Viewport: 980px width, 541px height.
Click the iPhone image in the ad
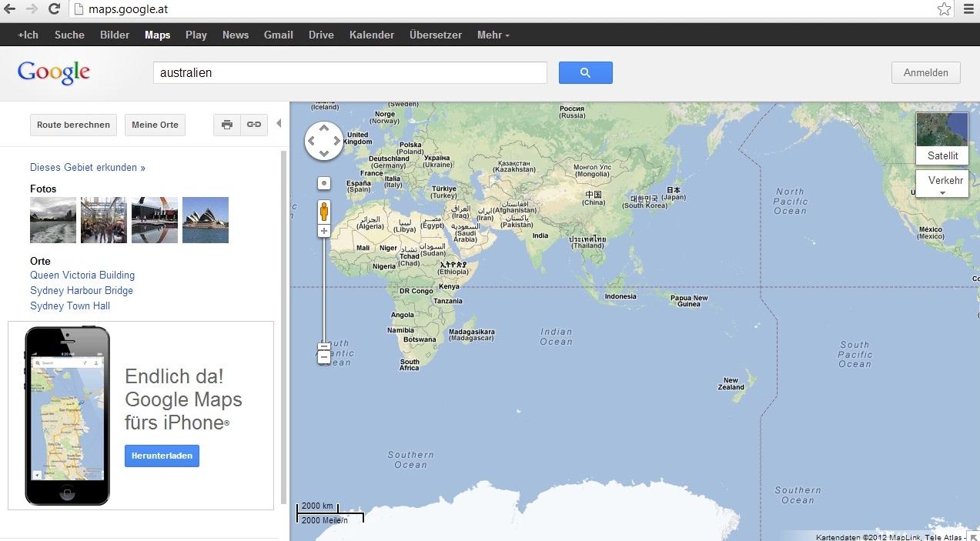pos(67,416)
